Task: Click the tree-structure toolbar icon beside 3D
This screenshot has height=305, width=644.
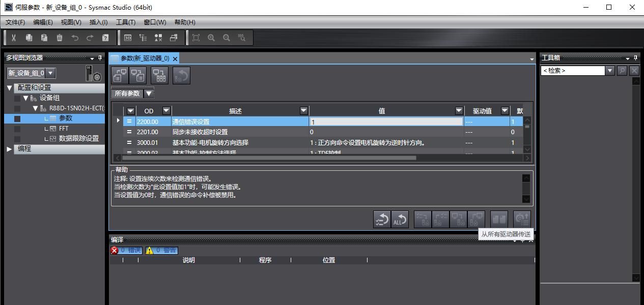Action: [x=143, y=38]
